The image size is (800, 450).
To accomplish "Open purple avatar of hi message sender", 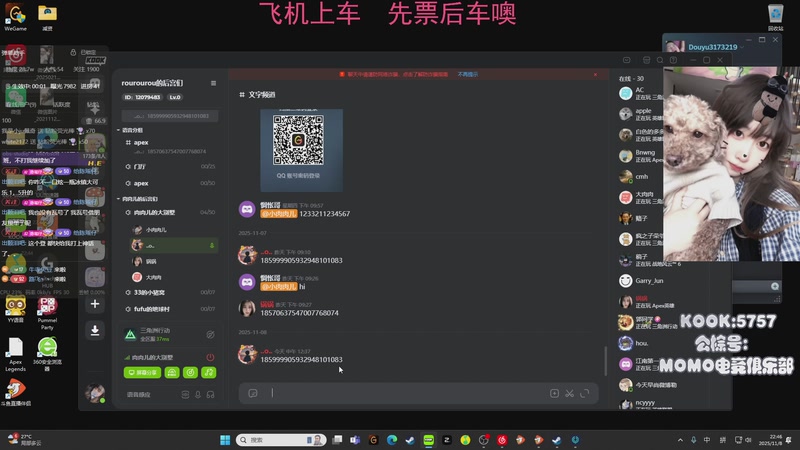I will [x=247, y=282].
